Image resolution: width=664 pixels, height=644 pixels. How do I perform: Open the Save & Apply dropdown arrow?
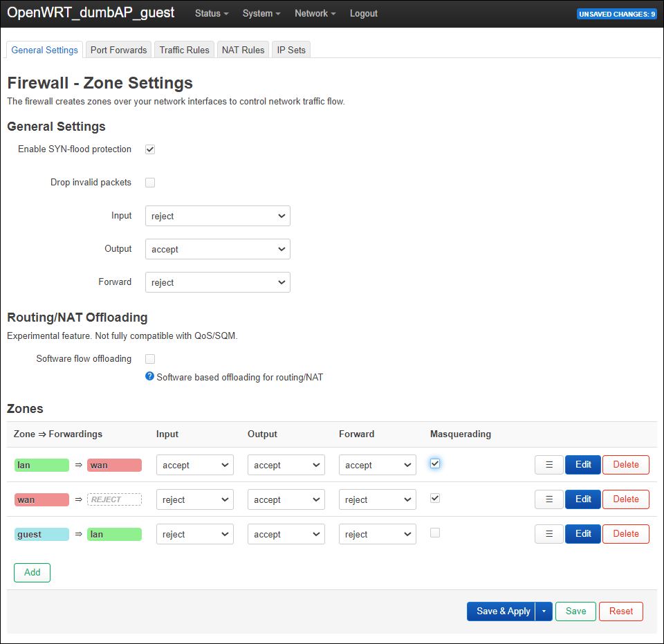tap(544, 611)
